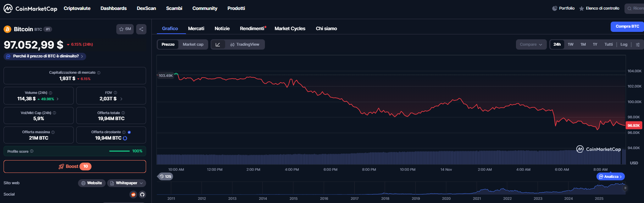
Task: Open the Reddit social link icon
Action: pos(133,194)
